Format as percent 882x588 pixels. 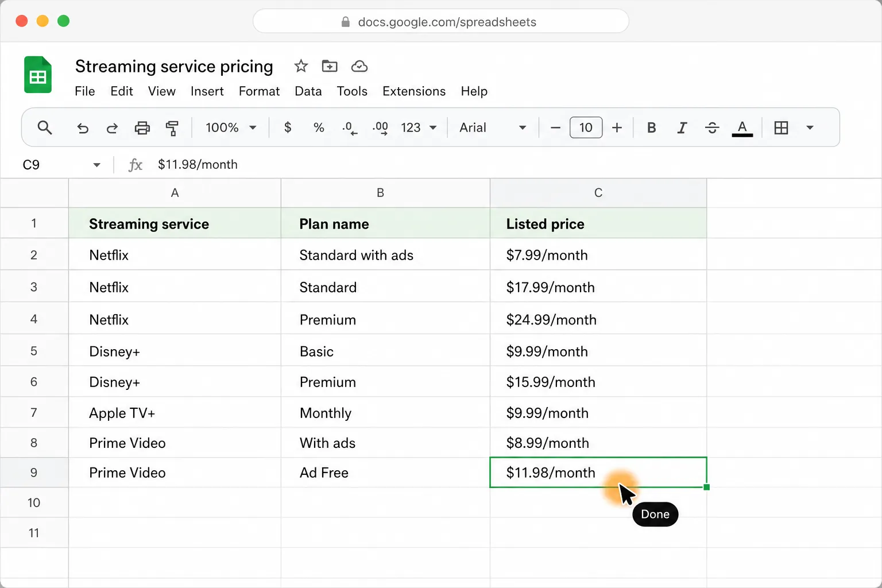[319, 127]
